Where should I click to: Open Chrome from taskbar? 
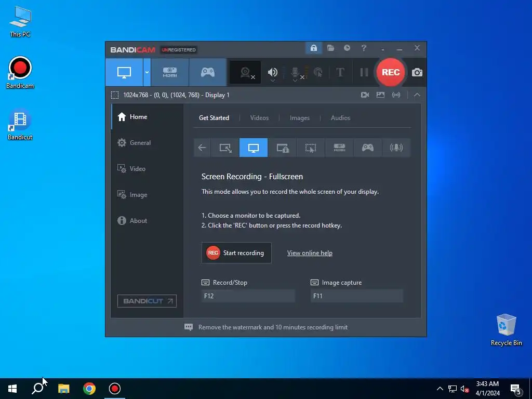point(89,389)
